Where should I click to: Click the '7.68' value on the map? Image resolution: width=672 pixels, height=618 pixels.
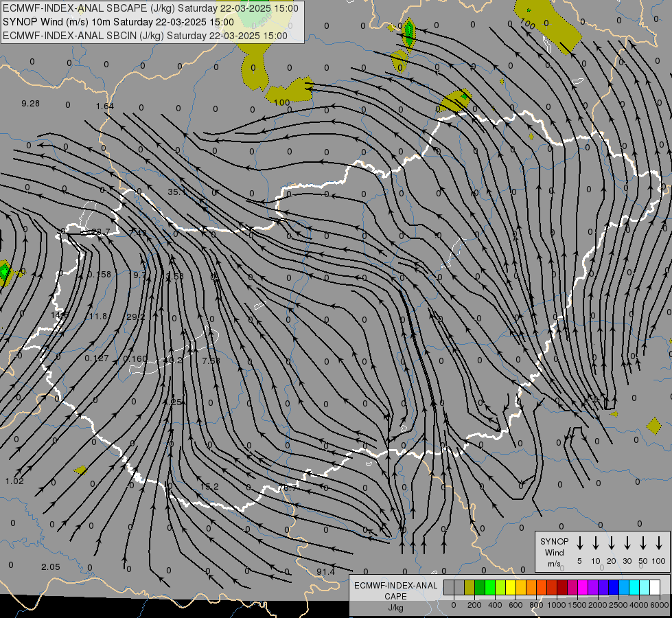click(x=211, y=360)
